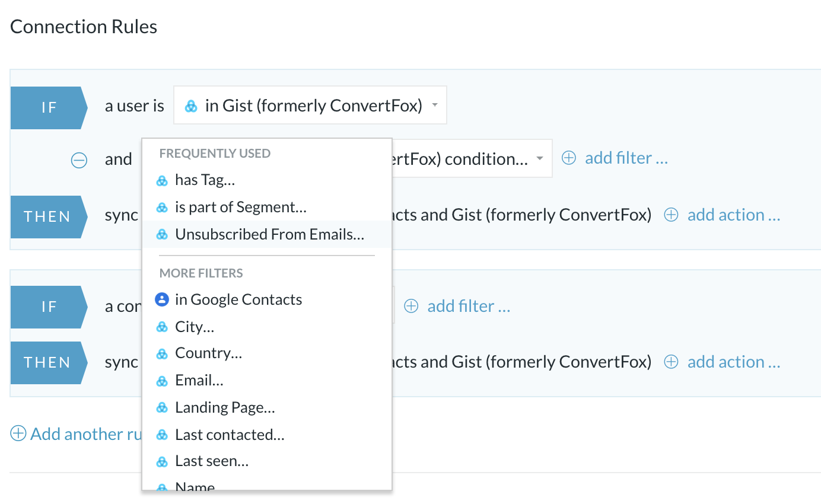Click the second rule's IF label
The width and height of the screenshot is (821, 504).
click(x=49, y=307)
